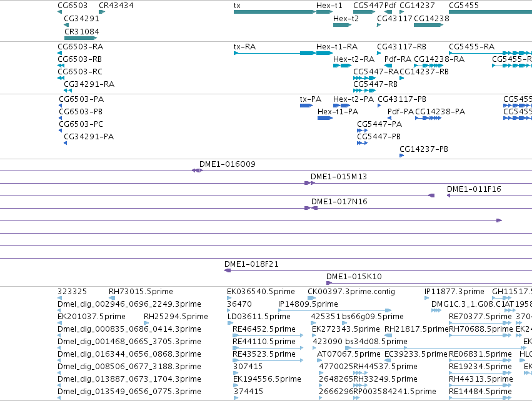Select the CK00397.3prime.contig EST label

click(x=351, y=292)
